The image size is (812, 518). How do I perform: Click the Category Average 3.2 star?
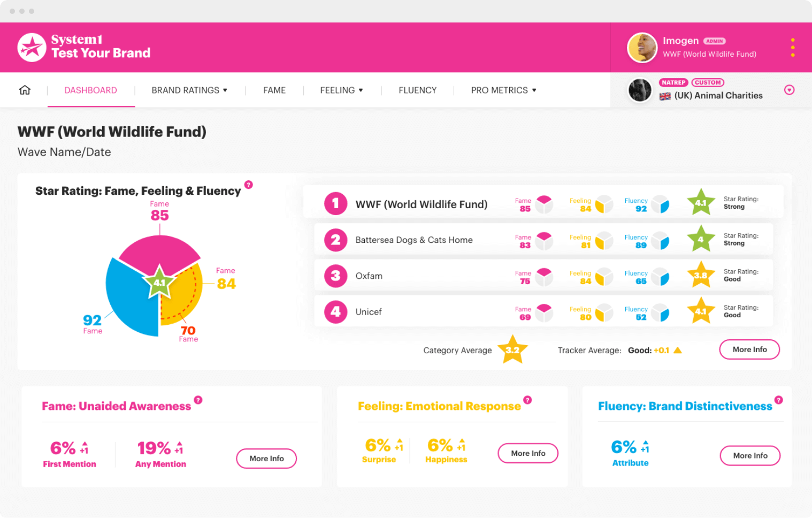[x=512, y=349]
